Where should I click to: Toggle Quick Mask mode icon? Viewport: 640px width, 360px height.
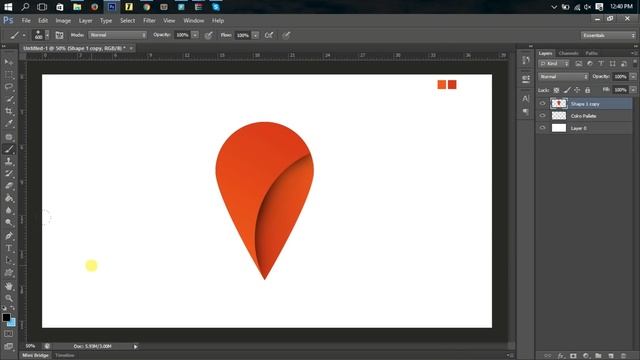(x=9, y=334)
